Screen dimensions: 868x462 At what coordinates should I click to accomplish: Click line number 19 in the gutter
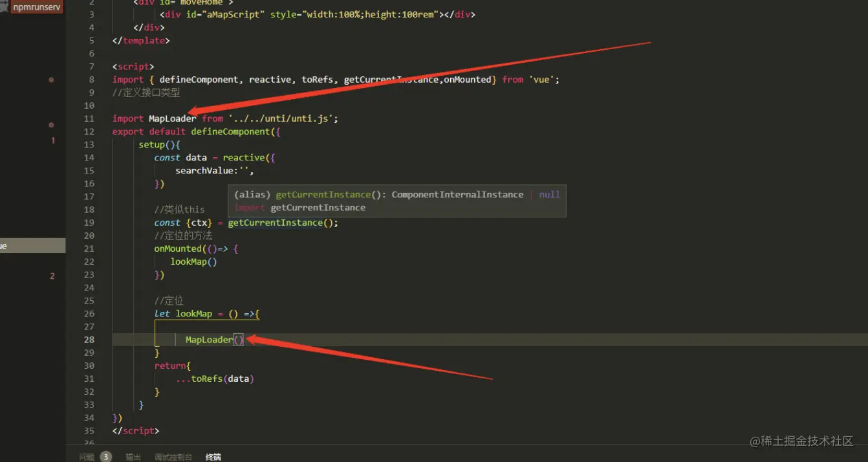point(89,223)
